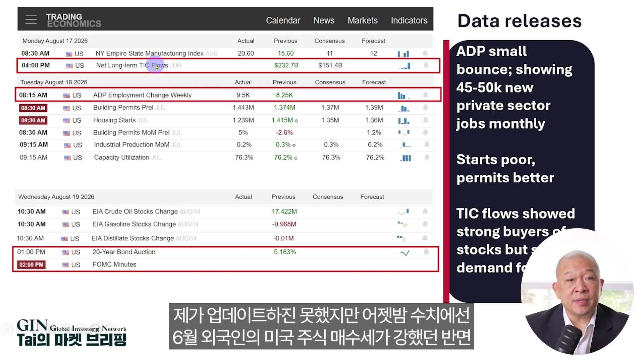This screenshot has height=362, width=644.
Task: Toggle alert bell for NY Empire State Manufacturing Index
Action: tap(425, 53)
